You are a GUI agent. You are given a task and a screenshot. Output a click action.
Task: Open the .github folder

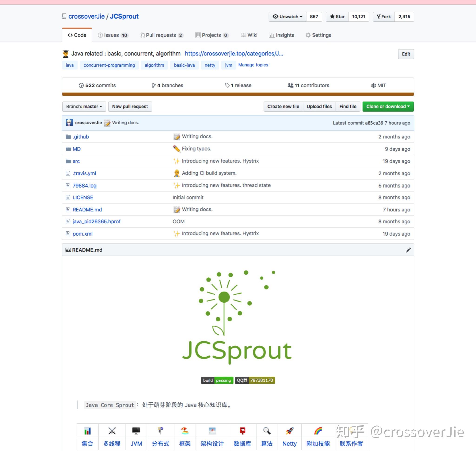[x=81, y=137]
